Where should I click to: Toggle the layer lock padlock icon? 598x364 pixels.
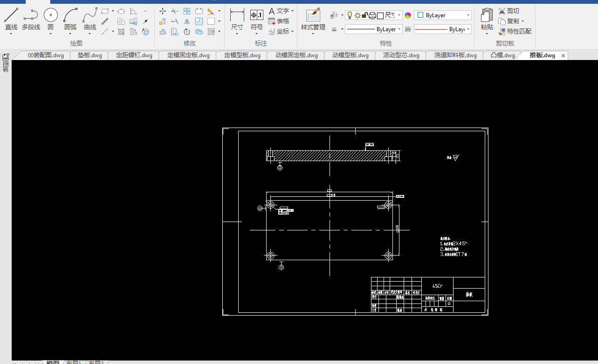(364, 15)
